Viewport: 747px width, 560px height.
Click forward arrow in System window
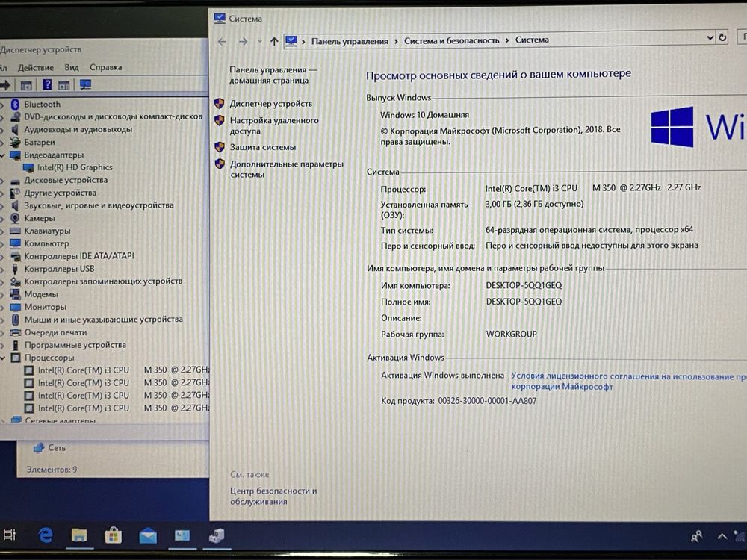[243, 41]
